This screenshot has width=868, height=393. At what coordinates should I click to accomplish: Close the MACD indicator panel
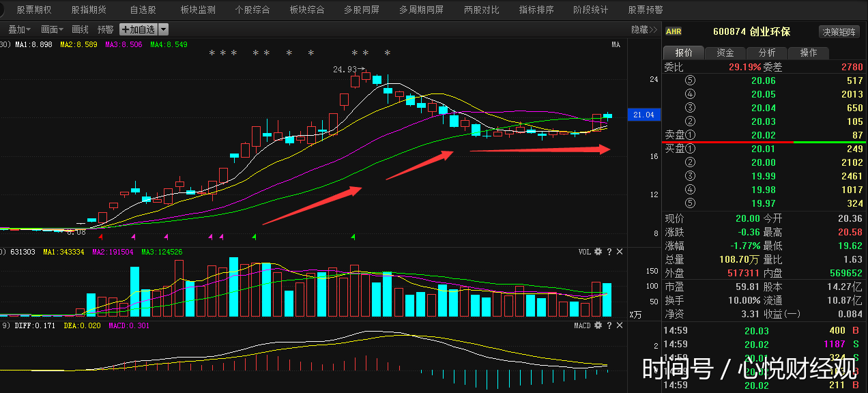(620, 326)
